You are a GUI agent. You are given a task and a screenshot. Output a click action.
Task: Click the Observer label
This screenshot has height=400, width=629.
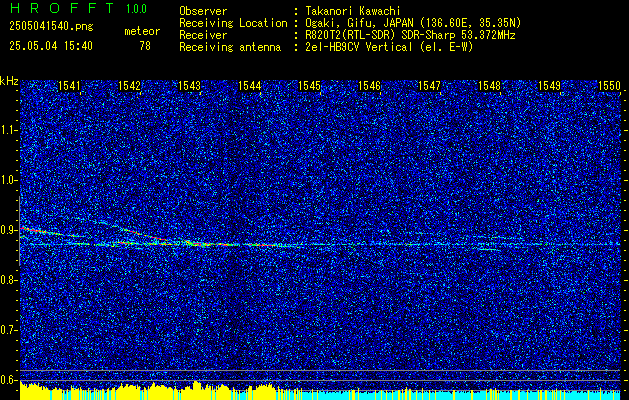pyautogui.click(x=203, y=11)
